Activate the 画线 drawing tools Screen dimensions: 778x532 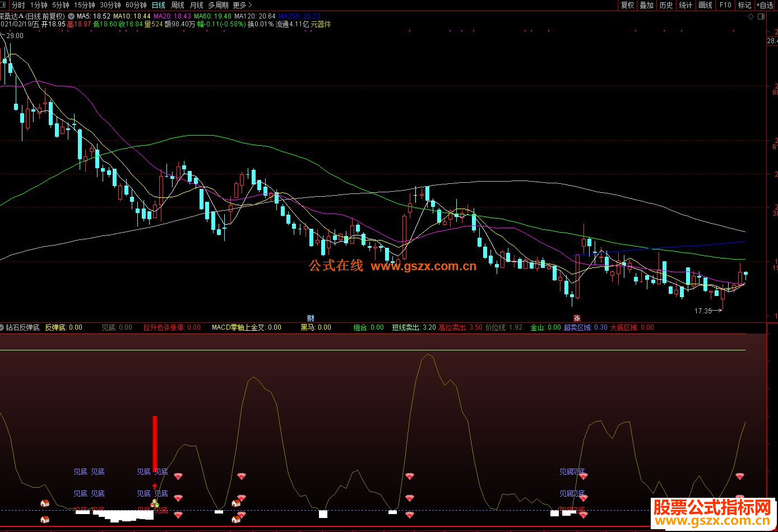706,5
